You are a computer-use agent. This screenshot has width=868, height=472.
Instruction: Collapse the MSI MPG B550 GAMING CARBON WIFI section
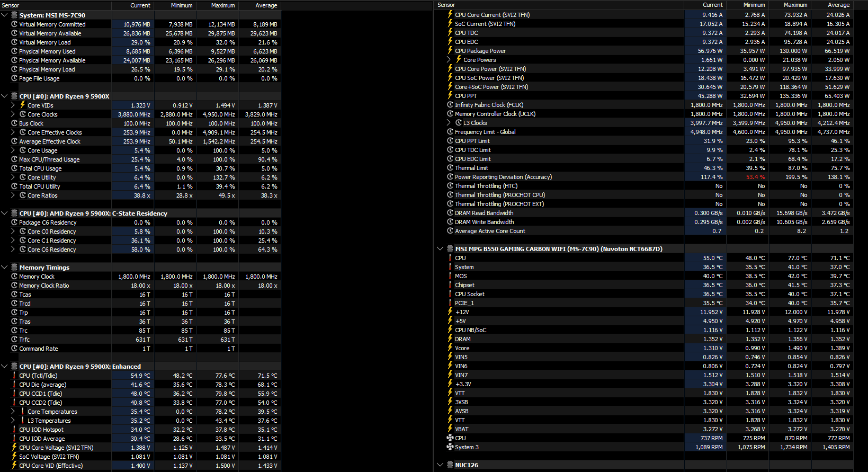(x=440, y=249)
